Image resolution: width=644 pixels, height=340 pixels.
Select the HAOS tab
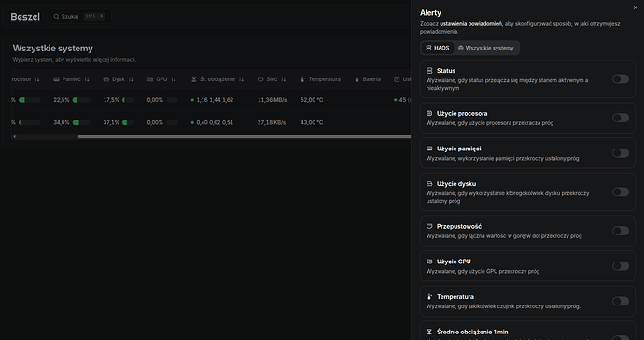click(438, 48)
